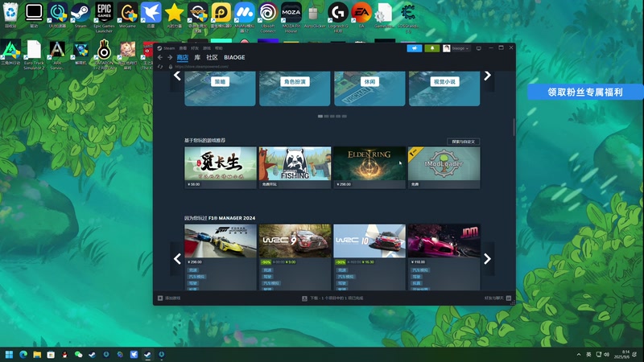Open the yellow star desktop icon
The width and height of the screenshot is (644, 362).
[174, 15]
